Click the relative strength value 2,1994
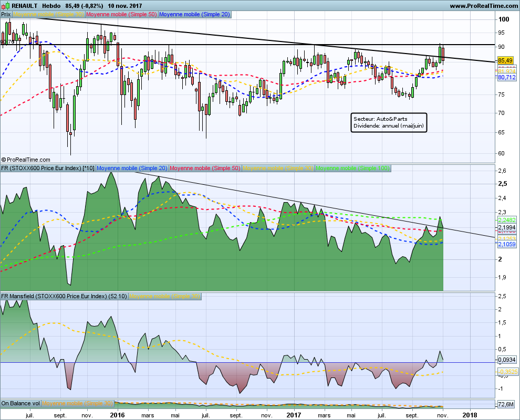520x420 pixels. pos(507,227)
